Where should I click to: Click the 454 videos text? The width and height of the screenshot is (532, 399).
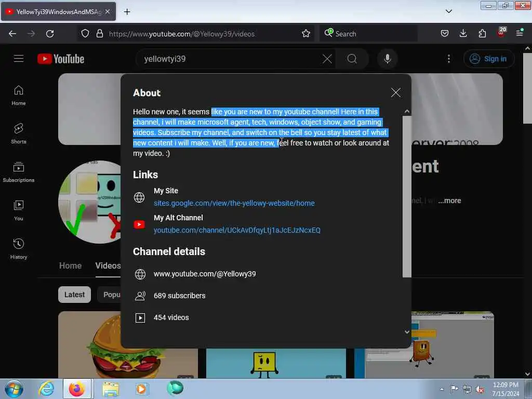pyautogui.click(x=171, y=317)
